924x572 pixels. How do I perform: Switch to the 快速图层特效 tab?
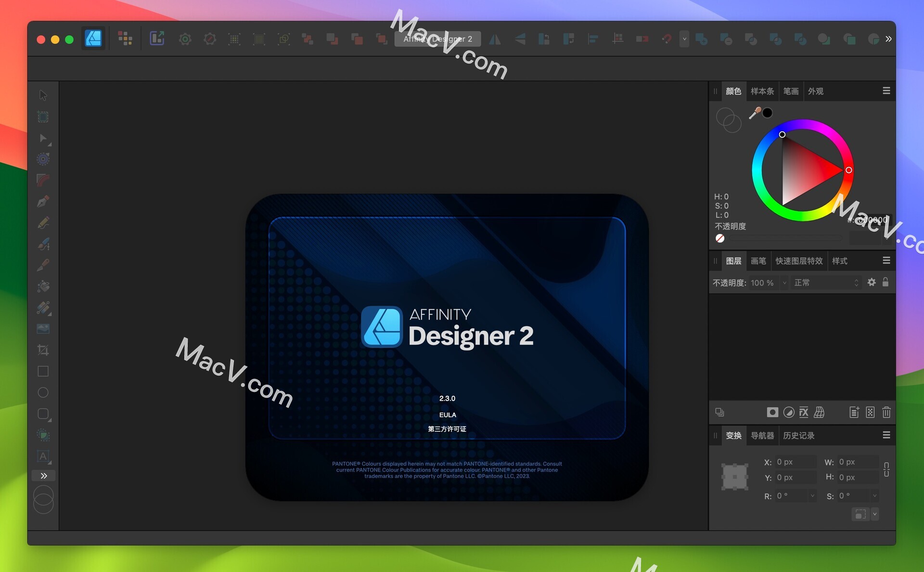[x=799, y=261]
